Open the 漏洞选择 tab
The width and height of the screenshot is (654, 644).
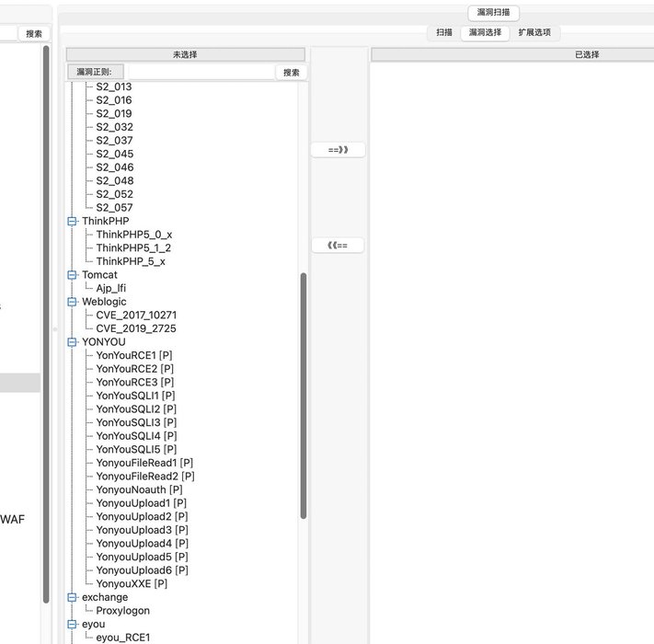click(485, 32)
